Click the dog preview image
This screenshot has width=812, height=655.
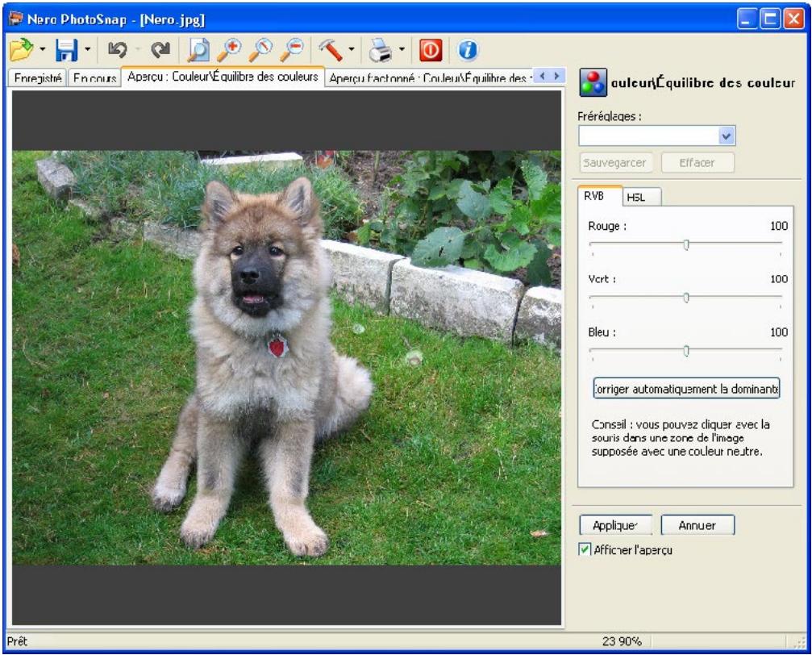coord(286,357)
